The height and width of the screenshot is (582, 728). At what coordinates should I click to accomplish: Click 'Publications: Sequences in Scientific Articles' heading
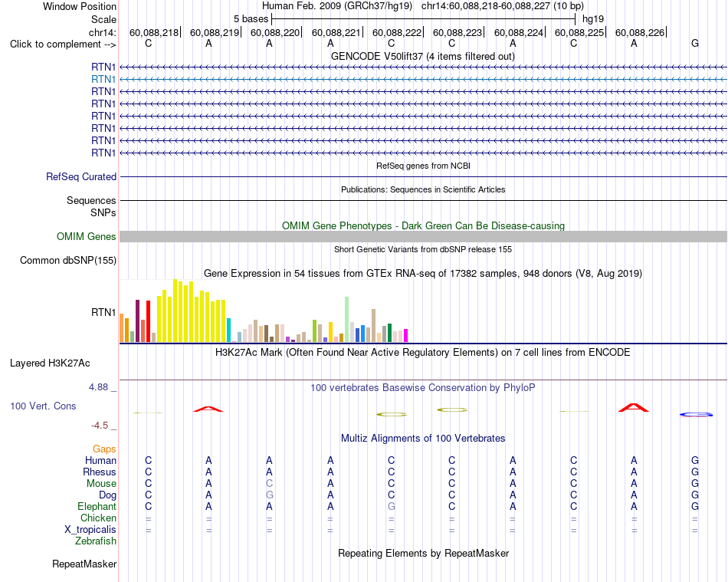423,189
